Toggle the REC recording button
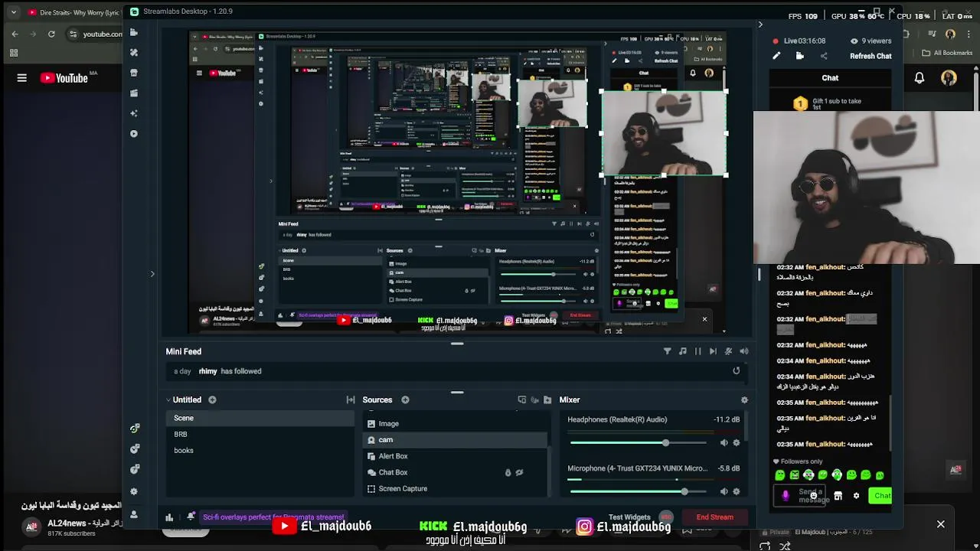 tap(667, 516)
